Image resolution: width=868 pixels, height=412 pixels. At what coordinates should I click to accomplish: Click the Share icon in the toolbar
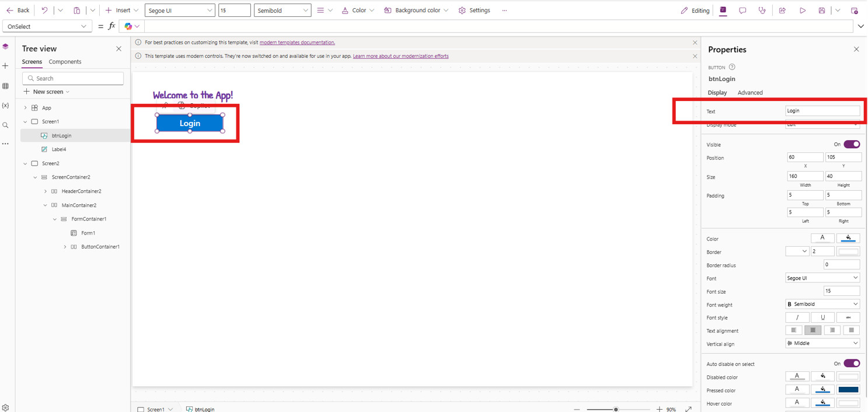(x=782, y=11)
